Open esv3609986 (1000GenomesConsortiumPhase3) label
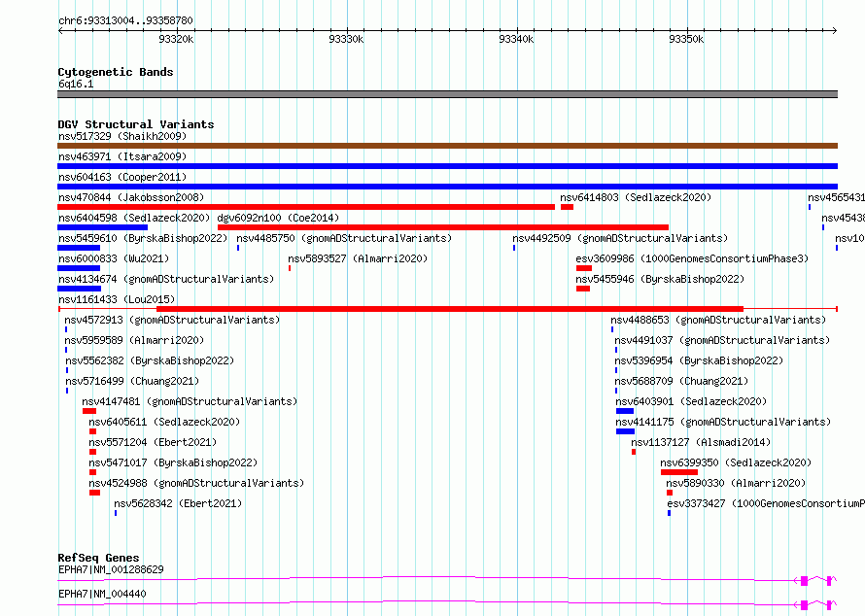The height and width of the screenshot is (616, 865). (x=692, y=258)
